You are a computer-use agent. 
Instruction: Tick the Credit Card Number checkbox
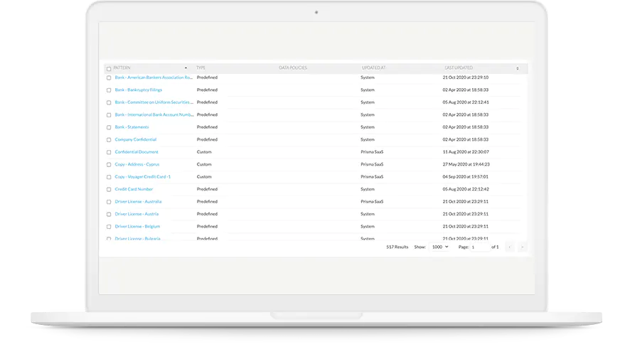click(109, 190)
